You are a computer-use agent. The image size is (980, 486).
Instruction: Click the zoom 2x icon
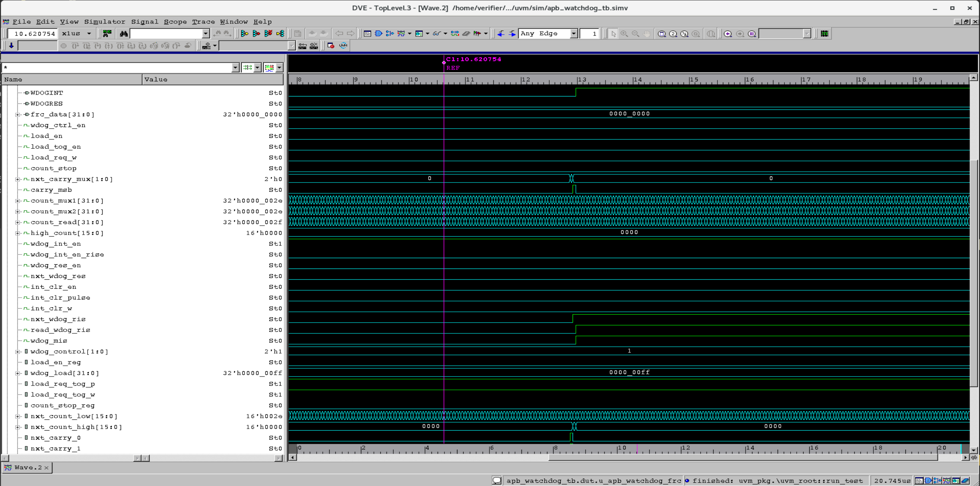coord(673,34)
